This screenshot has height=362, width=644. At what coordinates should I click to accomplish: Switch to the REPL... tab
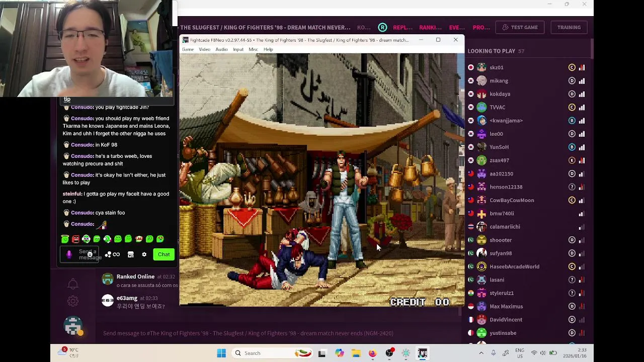pos(403,27)
